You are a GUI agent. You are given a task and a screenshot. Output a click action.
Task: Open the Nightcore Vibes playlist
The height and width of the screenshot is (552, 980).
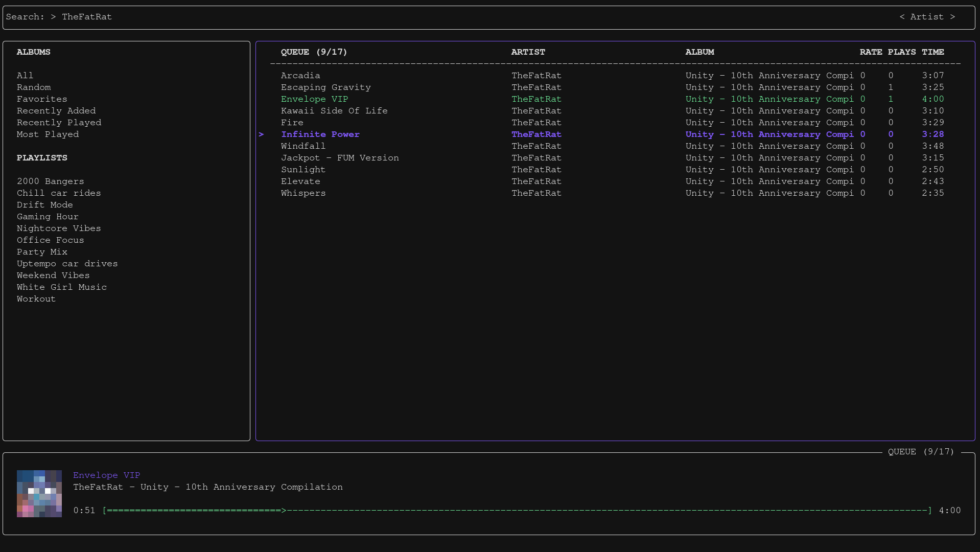point(59,228)
